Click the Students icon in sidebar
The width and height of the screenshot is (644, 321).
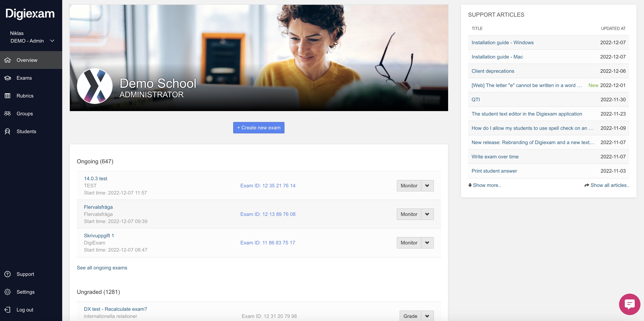point(8,131)
